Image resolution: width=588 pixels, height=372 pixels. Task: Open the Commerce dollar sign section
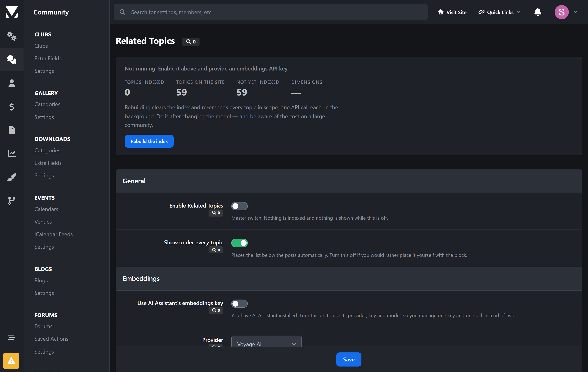pyautogui.click(x=12, y=107)
